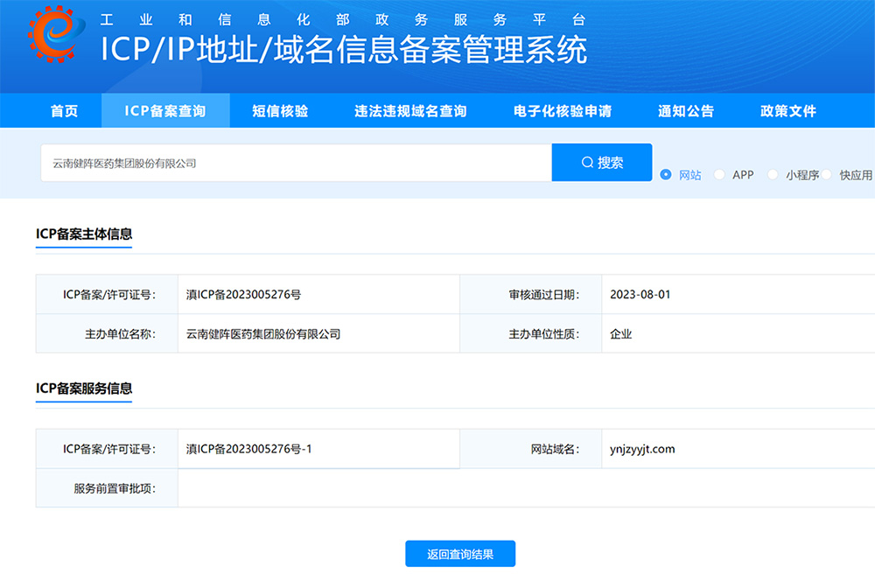Click license number 滇ICP备2023005276号-1 cell
The width and height of the screenshot is (875, 588).
pyautogui.click(x=249, y=449)
